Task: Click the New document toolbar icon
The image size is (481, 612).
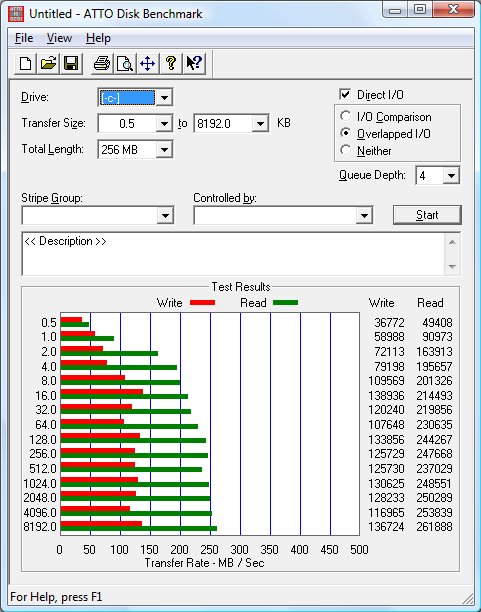Action: point(25,63)
